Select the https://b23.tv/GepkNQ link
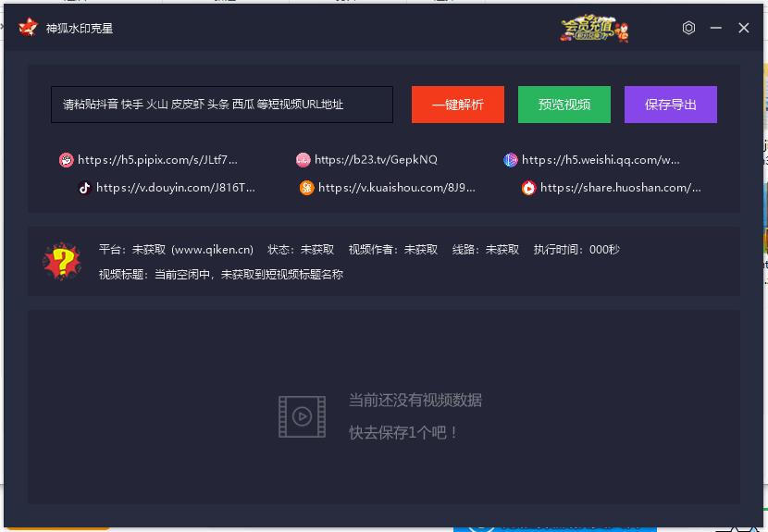Image resolution: width=768 pixels, height=532 pixels. (x=376, y=160)
